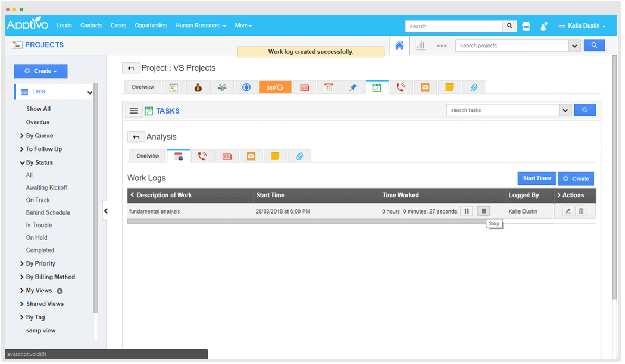Switch to the Analysis Overview tab
This screenshot has width=625, height=364.
[x=148, y=156]
